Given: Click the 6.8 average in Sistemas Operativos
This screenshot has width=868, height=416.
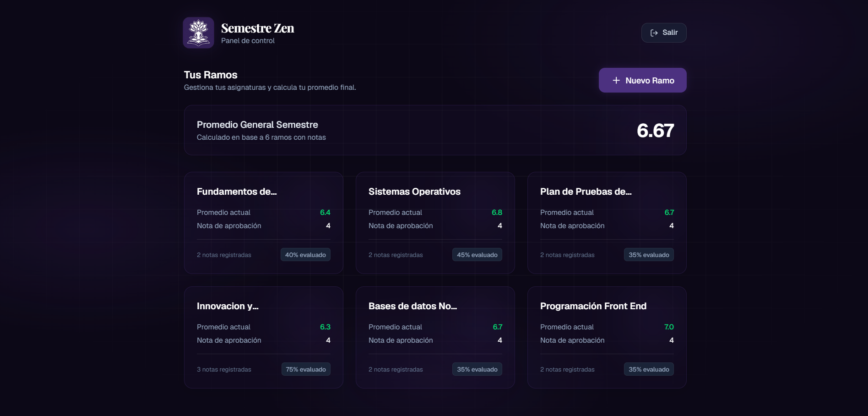Looking at the screenshot, I should click(497, 213).
